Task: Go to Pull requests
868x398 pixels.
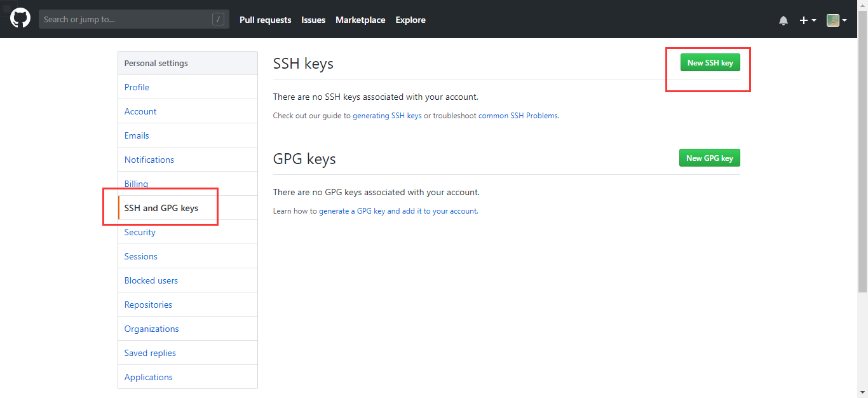Action: pos(266,20)
